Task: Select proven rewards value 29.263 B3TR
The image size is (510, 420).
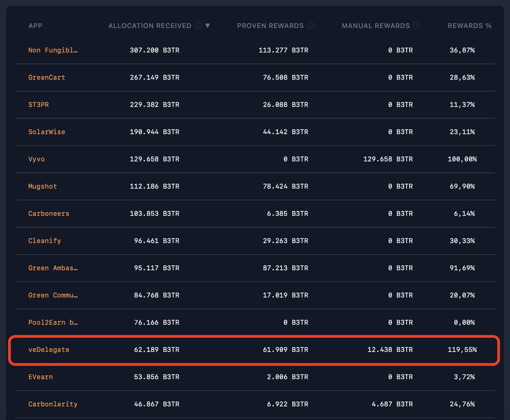Action: (x=286, y=241)
